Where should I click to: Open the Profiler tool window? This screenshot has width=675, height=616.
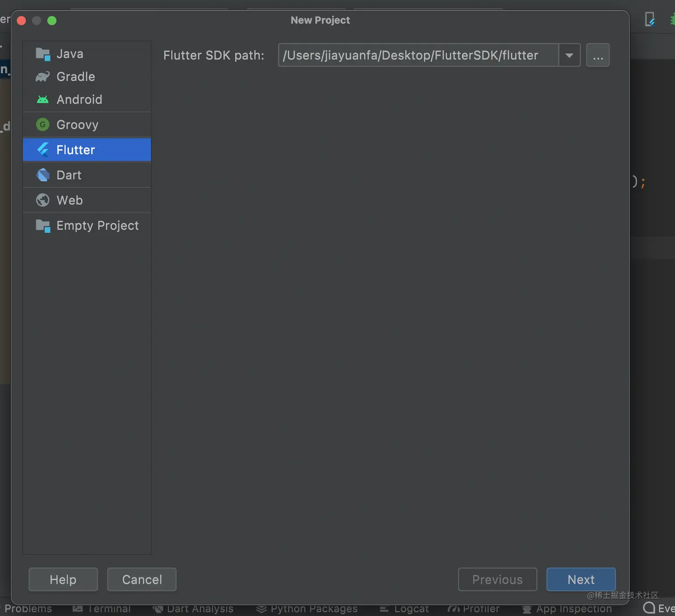coord(474,609)
